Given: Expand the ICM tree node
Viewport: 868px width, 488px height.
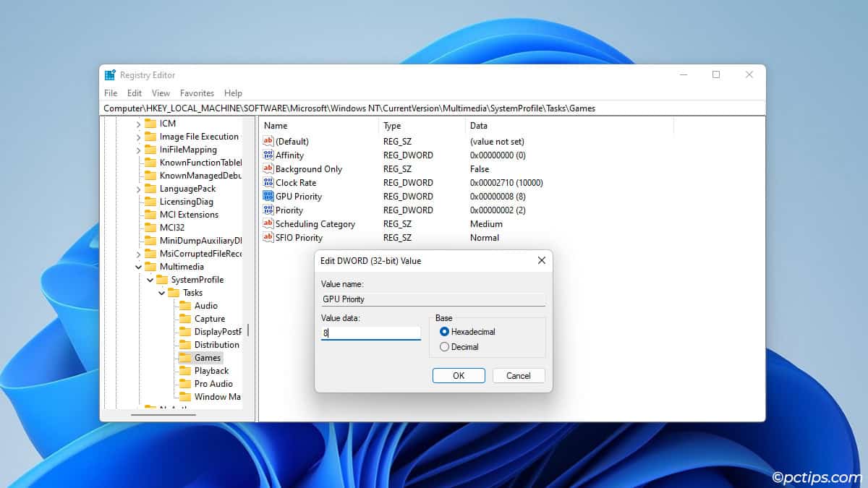Looking at the screenshot, I should 138,124.
